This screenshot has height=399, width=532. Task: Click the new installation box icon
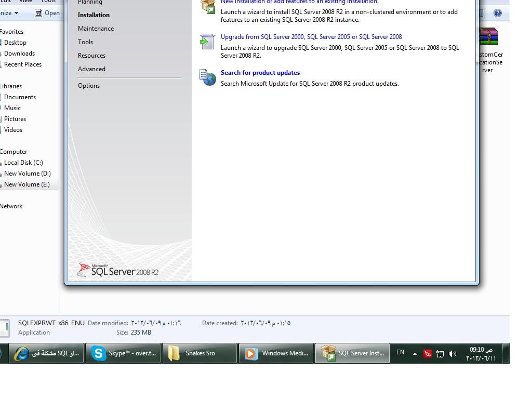coord(208,6)
